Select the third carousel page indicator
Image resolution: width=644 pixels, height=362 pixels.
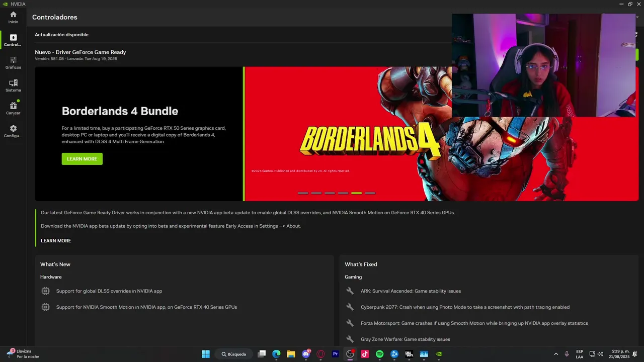tap(330, 193)
